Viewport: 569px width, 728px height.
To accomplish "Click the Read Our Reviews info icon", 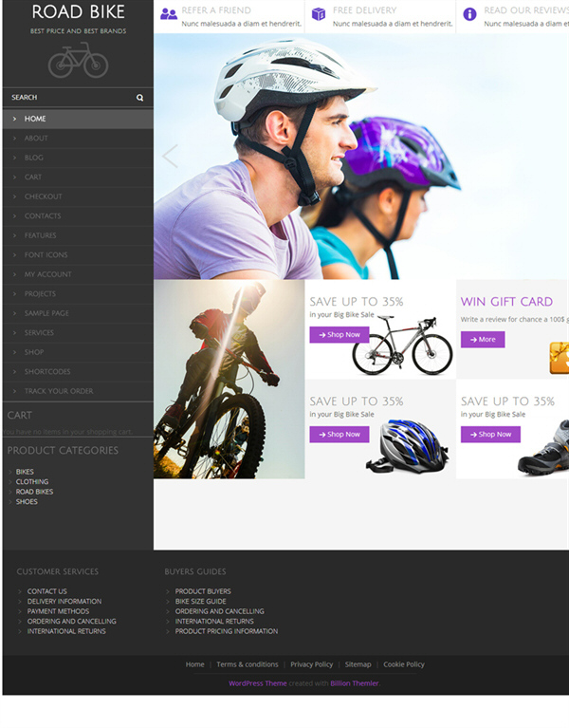I will (x=469, y=14).
